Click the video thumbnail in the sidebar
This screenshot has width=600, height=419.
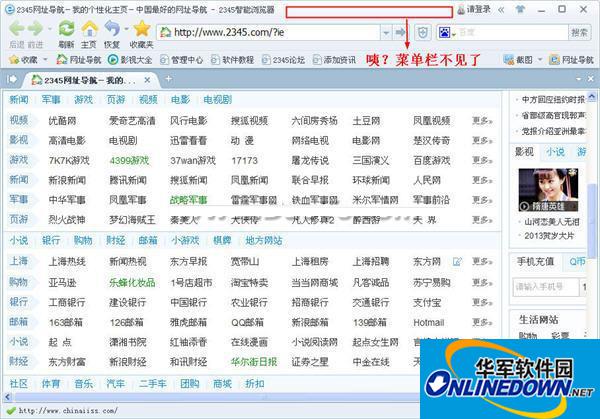click(548, 190)
